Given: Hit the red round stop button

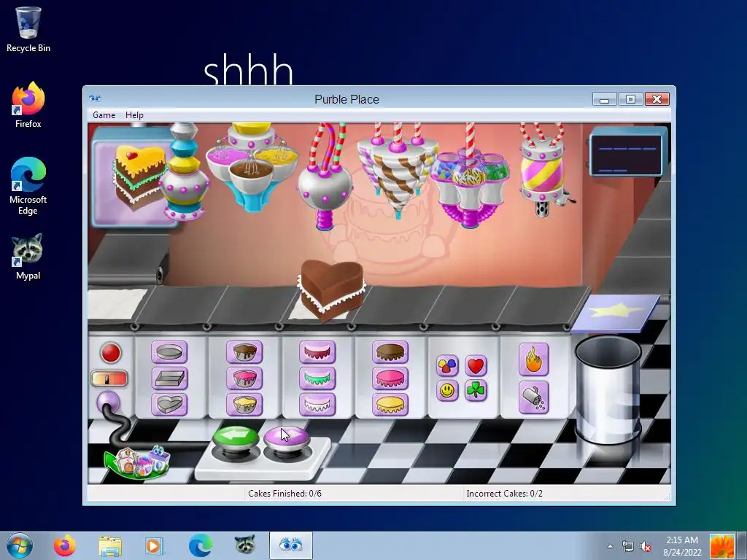Looking at the screenshot, I should click(111, 354).
